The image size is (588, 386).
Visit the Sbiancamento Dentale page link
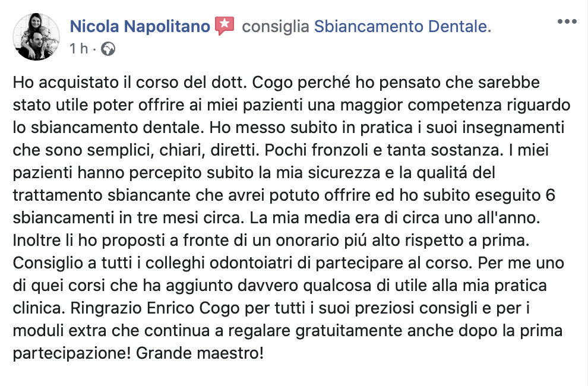[x=402, y=27]
